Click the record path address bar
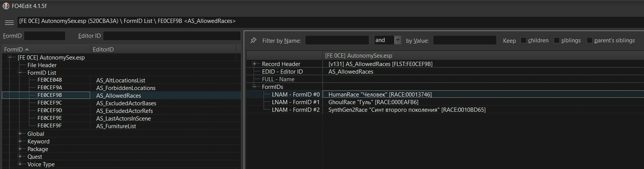 pos(331,21)
